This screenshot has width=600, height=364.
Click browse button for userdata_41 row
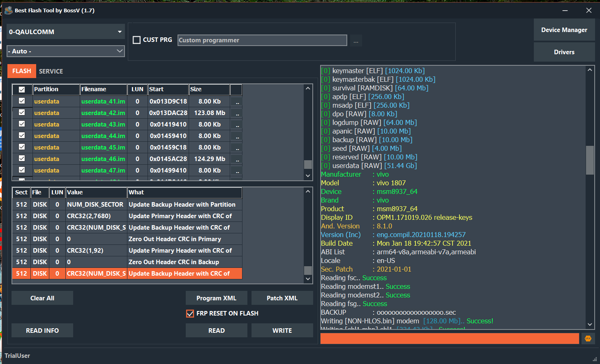237,101
